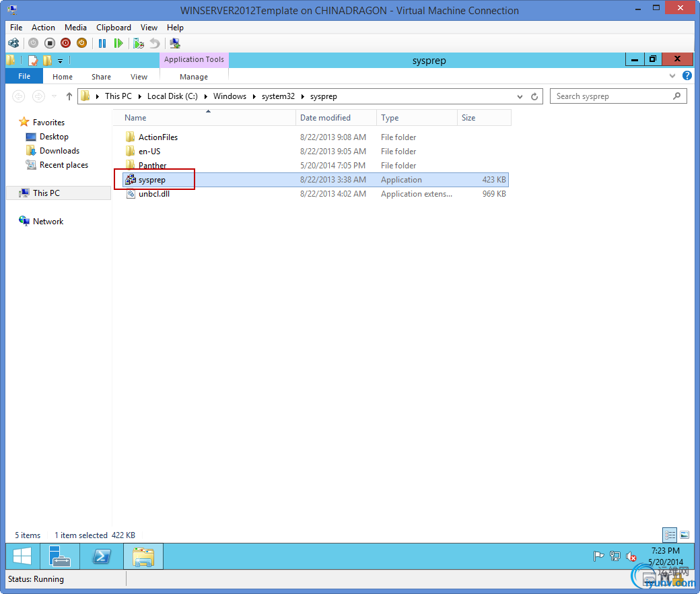
Task: Click the Ctrl+Alt+Delete toolbar icon
Action: (14, 43)
